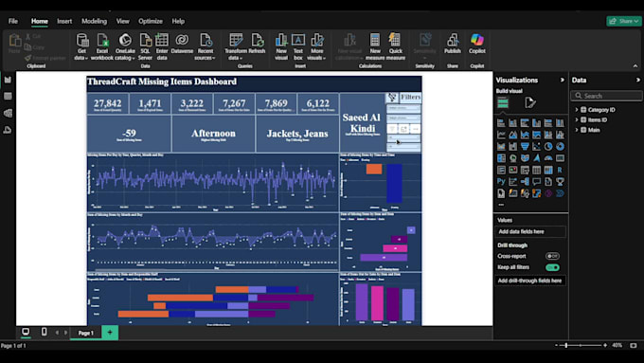Click the Add drill-through fields here well
The width and height of the screenshot is (644, 363).
click(530, 281)
